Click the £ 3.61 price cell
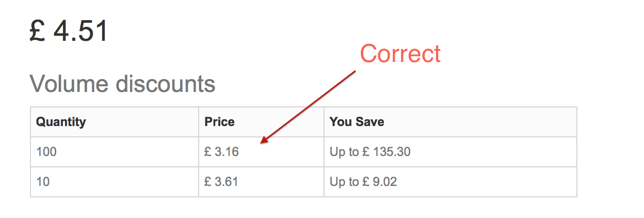This screenshot has height=218, width=644. pos(222,182)
